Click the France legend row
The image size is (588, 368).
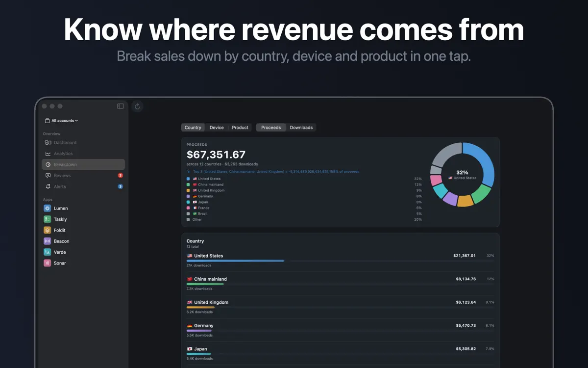click(x=304, y=208)
